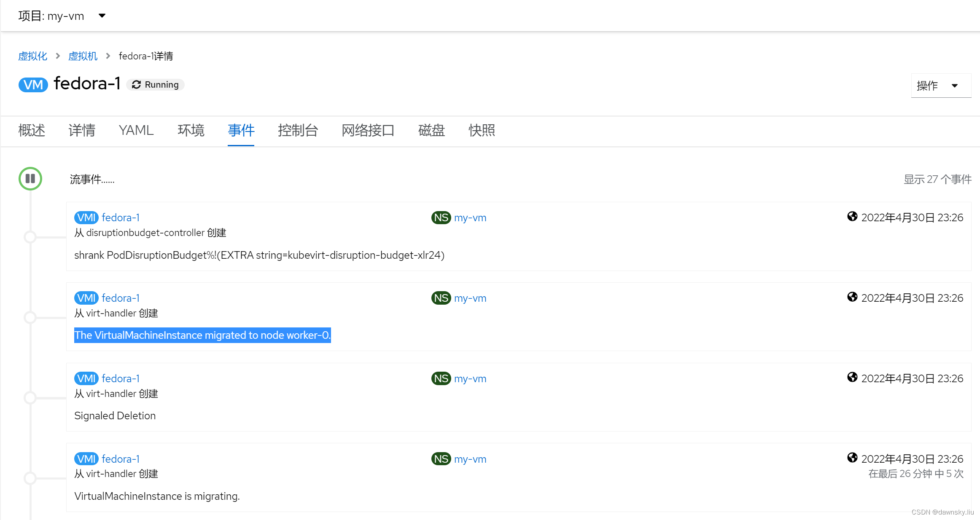Open the 虚拟机 breadcrumb link
Screen dimensions: 980x520
click(x=83, y=56)
